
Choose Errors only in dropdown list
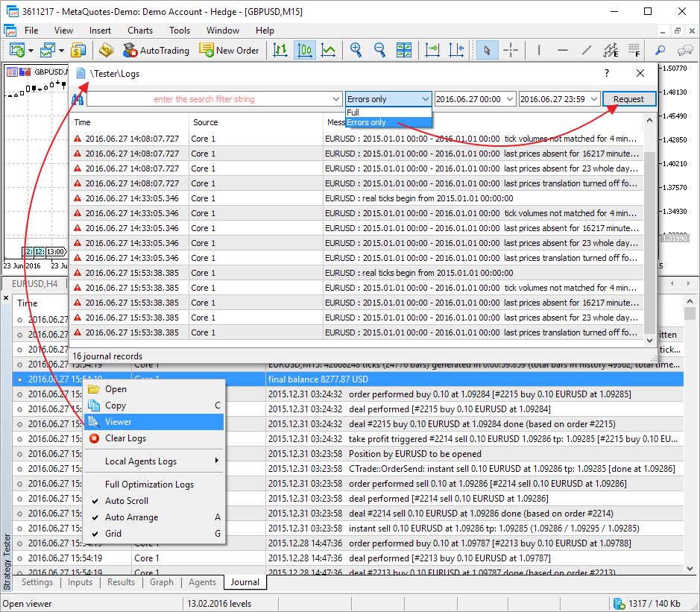coord(388,122)
